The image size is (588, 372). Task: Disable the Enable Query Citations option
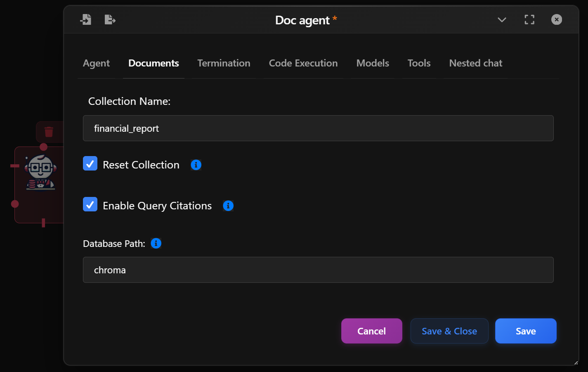tap(90, 204)
